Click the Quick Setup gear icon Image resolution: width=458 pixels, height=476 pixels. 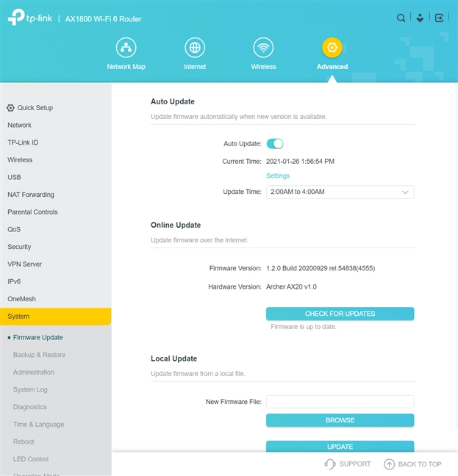click(x=10, y=108)
